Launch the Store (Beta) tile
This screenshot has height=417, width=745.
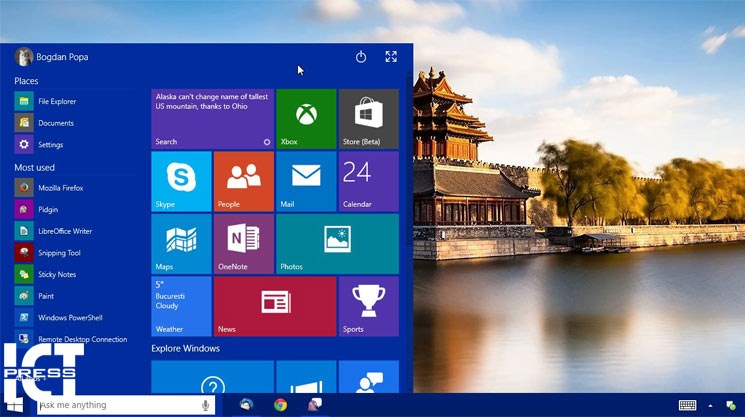368,119
